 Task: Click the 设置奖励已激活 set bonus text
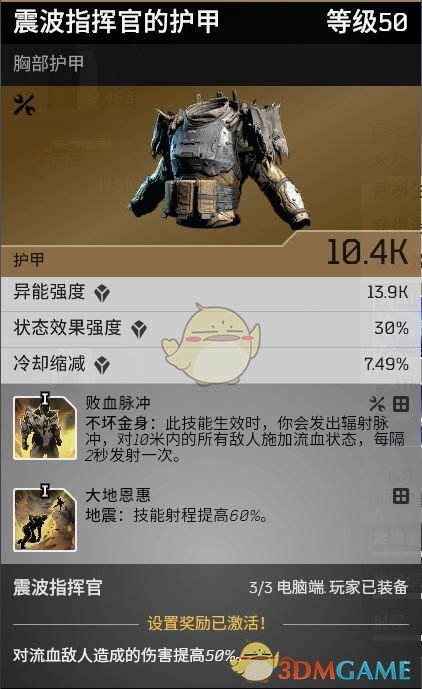(x=207, y=624)
